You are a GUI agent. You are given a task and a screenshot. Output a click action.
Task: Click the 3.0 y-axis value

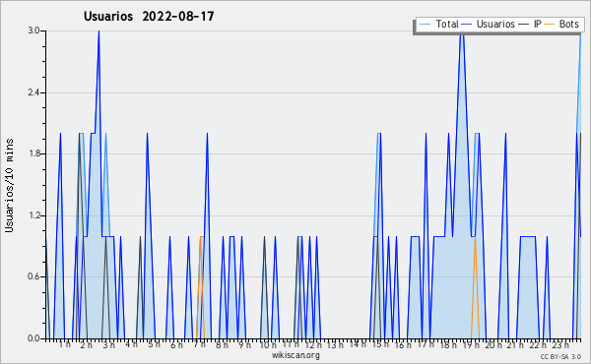point(34,30)
